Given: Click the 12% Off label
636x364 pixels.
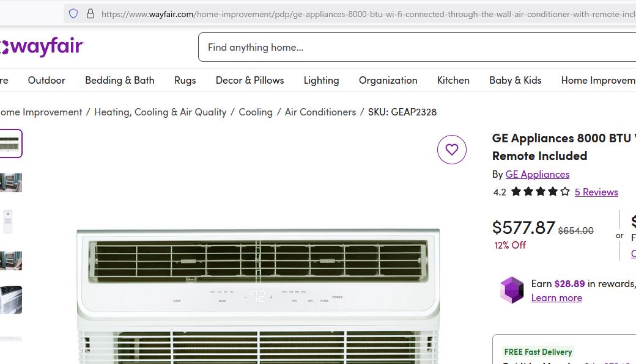Looking at the screenshot, I should pyautogui.click(x=510, y=246).
